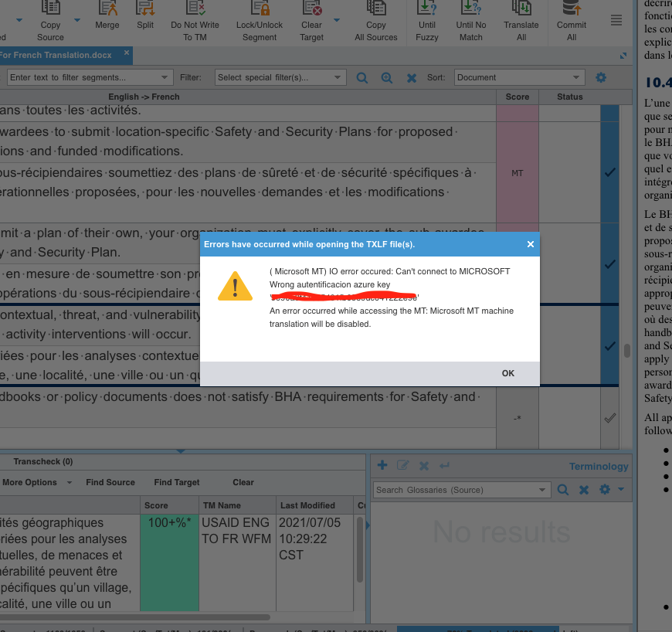The width and height of the screenshot is (672, 632).
Task: Expand dropdown arrow next to Copy Source
Action: 77,20
